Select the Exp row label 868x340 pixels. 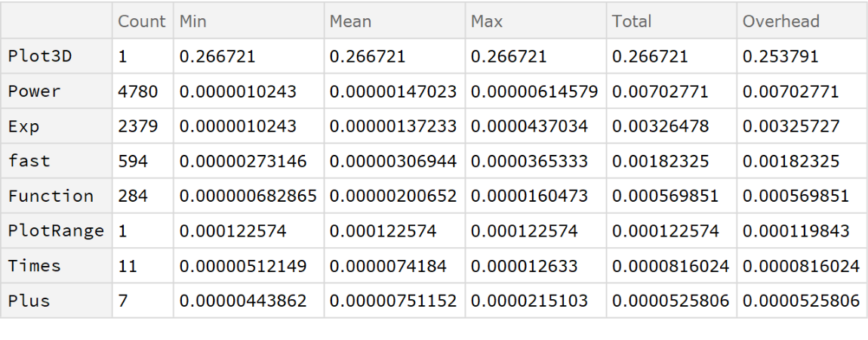coord(24,126)
